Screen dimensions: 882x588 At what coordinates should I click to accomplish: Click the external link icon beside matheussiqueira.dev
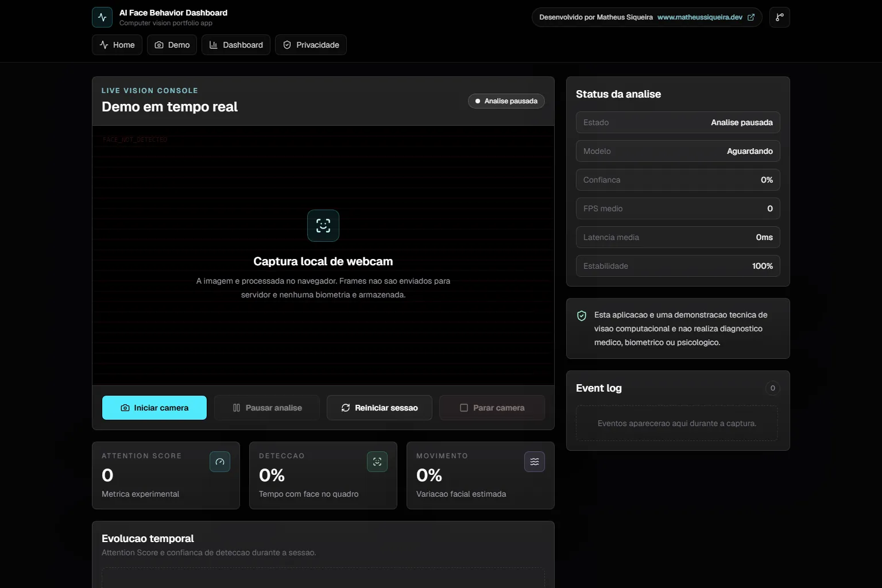coord(751,17)
